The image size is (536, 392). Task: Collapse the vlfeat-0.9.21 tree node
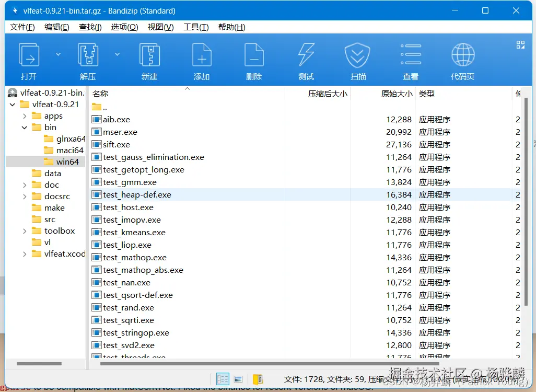[13, 105]
